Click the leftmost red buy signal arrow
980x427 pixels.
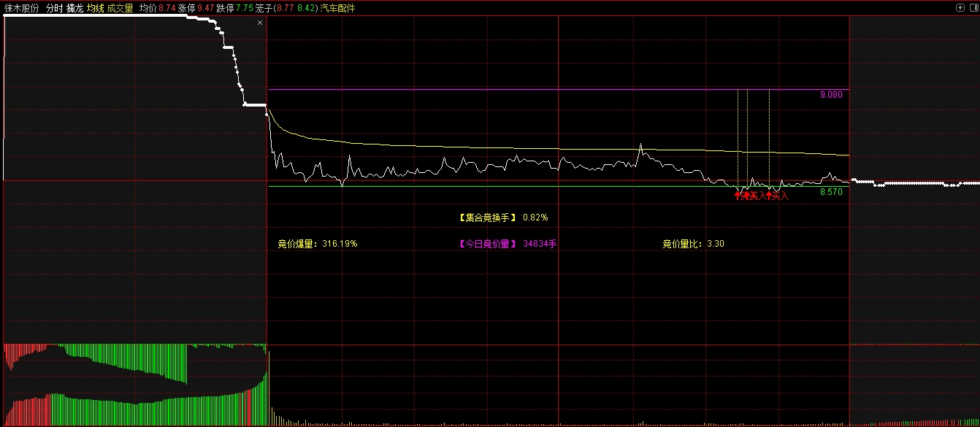(x=738, y=196)
